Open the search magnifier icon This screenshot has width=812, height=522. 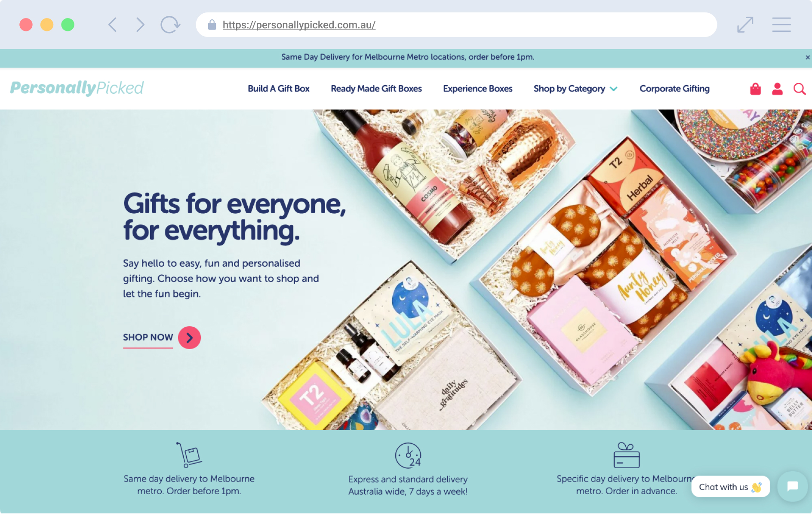pos(800,89)
